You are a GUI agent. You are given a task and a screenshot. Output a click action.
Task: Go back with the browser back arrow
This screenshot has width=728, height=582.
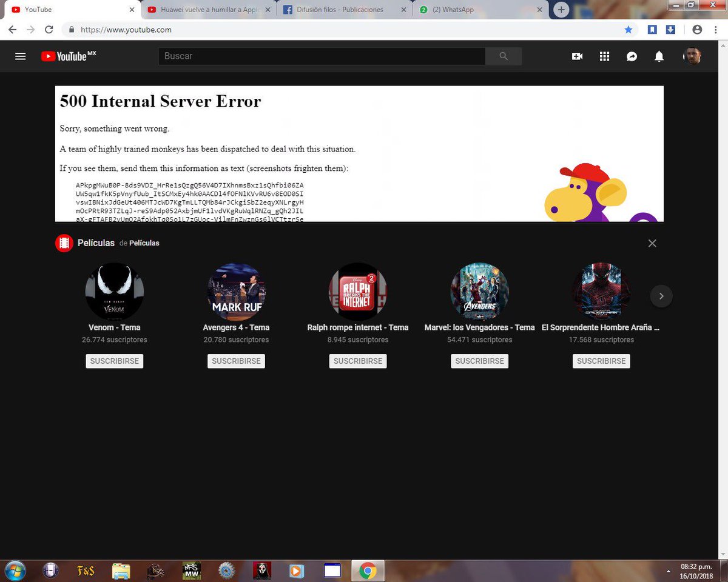[12, 29]
